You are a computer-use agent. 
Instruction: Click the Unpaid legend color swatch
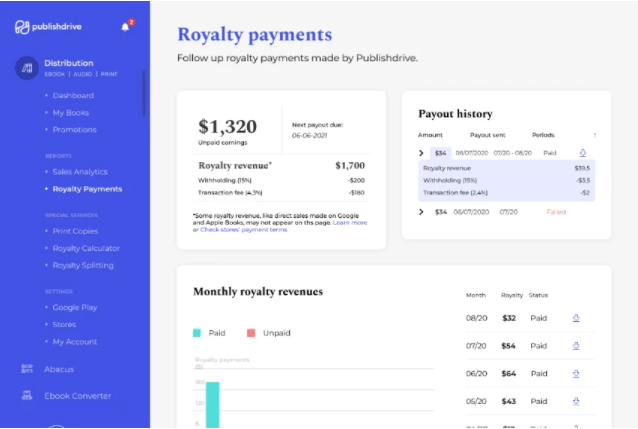coord(251,332)
